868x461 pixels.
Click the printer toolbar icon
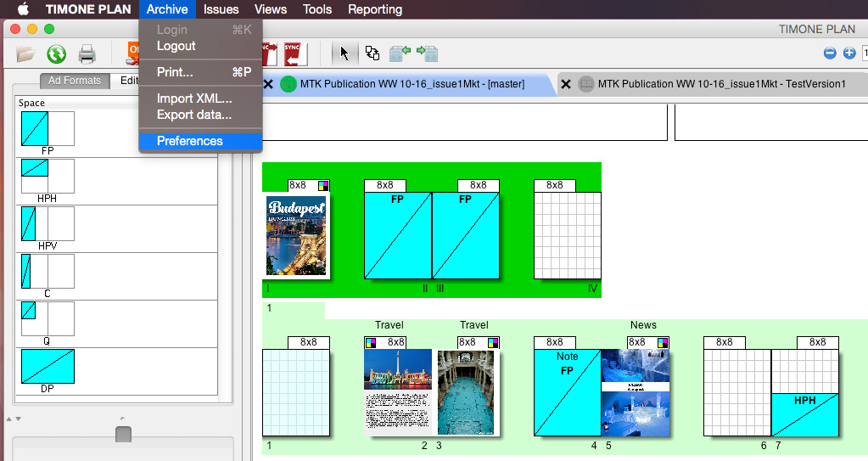pos(87,54)
